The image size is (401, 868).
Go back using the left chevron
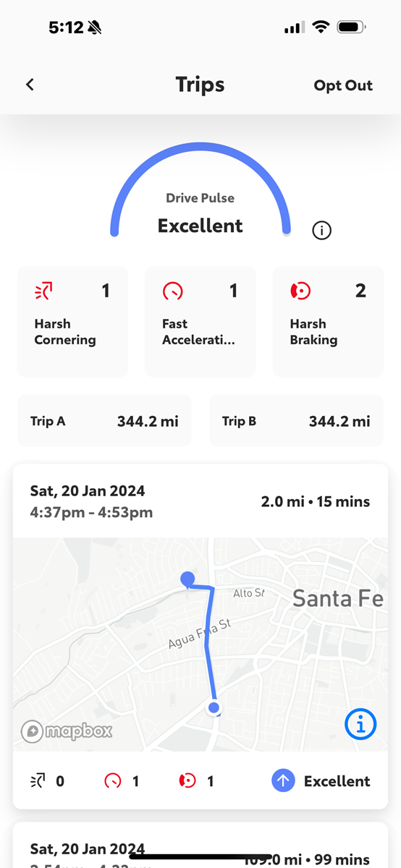[30, 85]
